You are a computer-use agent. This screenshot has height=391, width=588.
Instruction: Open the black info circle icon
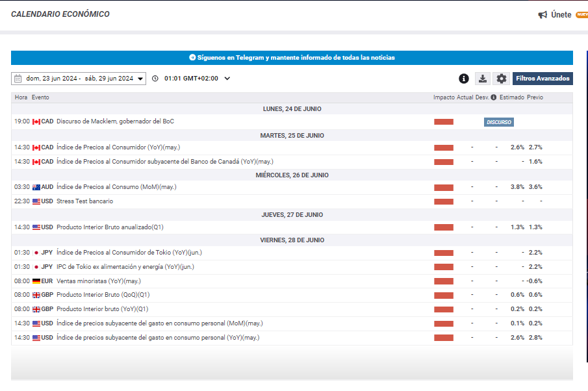click(x=464, y=79)
